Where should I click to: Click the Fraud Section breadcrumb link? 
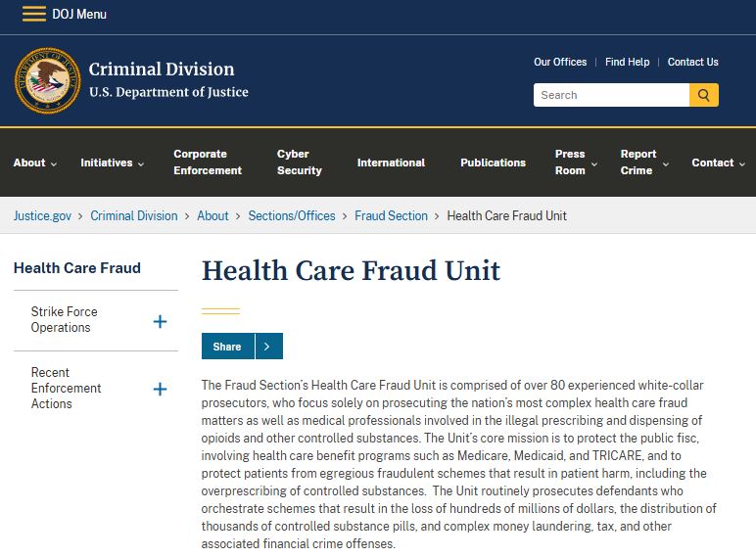pos(391,215)
